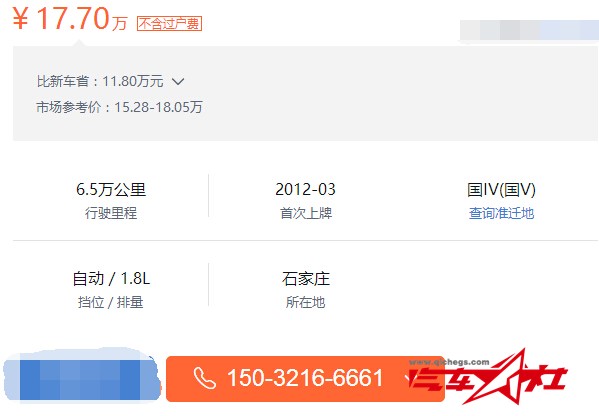Click the 不含过户费 tag
The height and width of the screenshot is (416, 599).
[169, 24]
